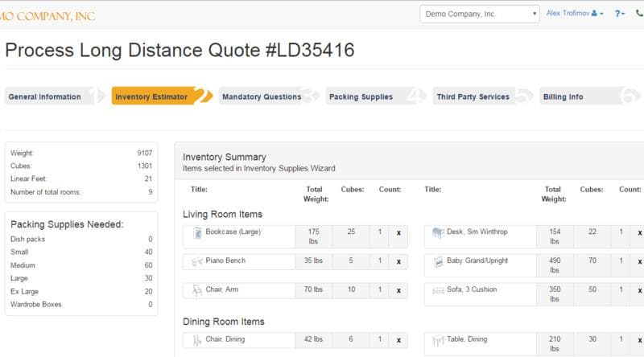Click the Bookcase (Large) title
Screen dimensions: 644x357
click(x=233, y=232)
